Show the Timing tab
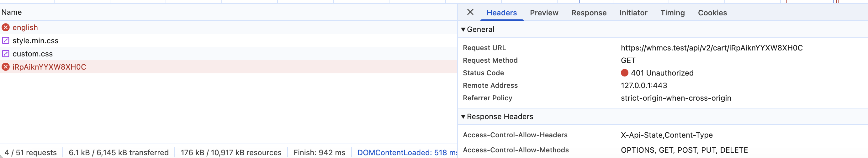 tap(672, 13)
